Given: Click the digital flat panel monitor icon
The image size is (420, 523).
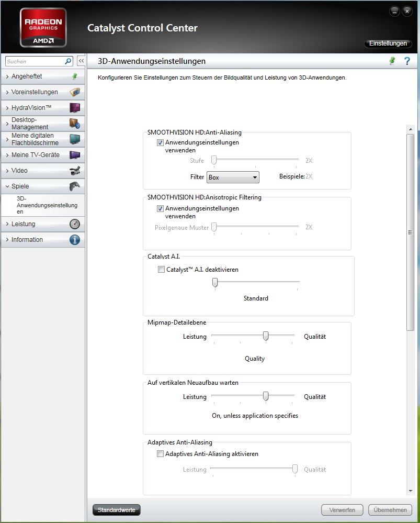Looking at the screenshot, I should 75,139.
